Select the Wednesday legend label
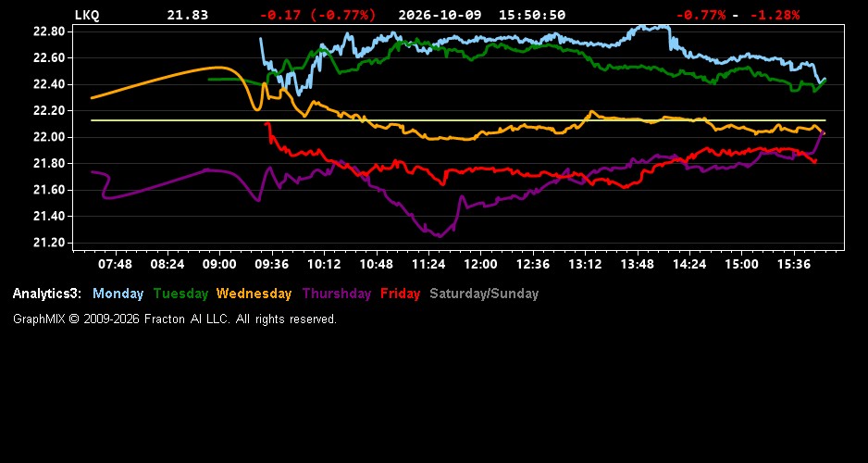 (254, 294)
